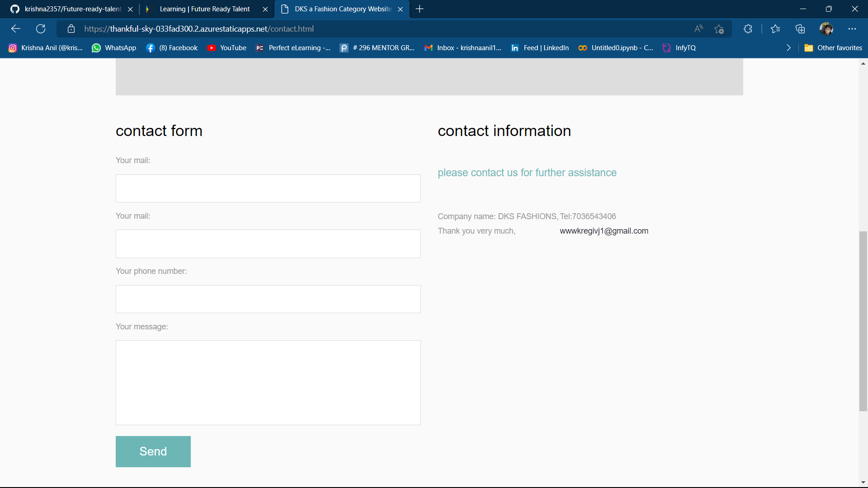Viewport: 868px width, 488px height.
Task: Open the WhatsApp favorite bookmark
Action: 113,47
